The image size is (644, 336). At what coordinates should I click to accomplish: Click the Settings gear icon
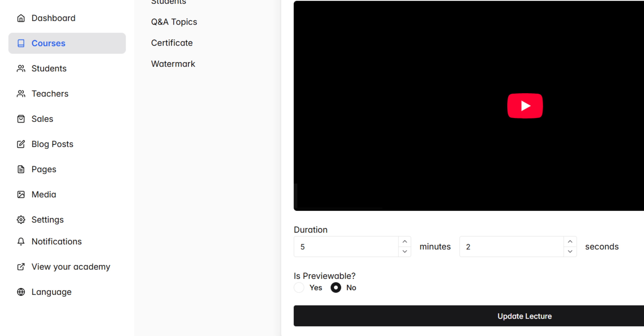(x=21, y=219)
